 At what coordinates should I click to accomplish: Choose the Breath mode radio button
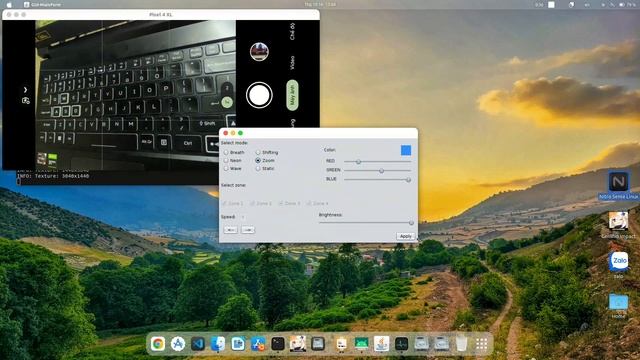(x=226, y=152)
